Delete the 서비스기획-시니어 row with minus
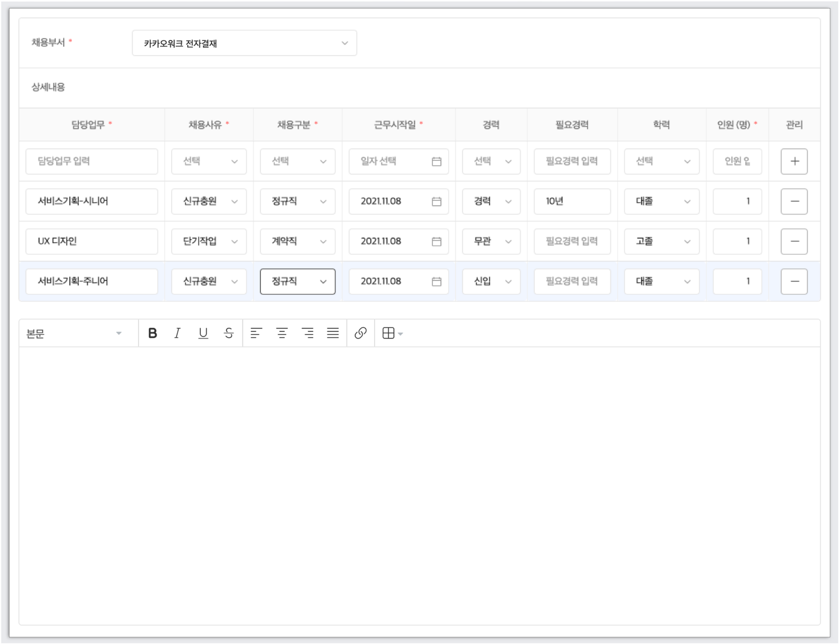839x644 pixels. pos(794,201)
